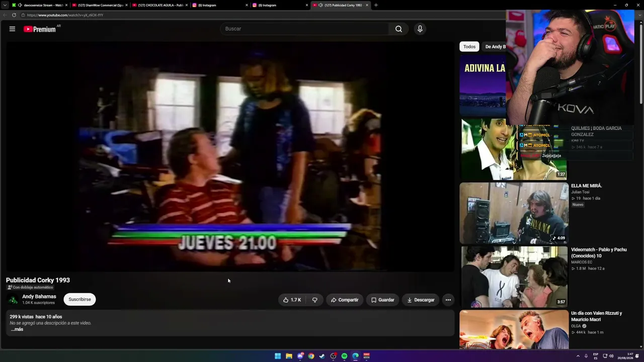Open the volume control in system tray
Image resolution: width=644 pixels, height=362 pixels.
[x=611, y=356]
